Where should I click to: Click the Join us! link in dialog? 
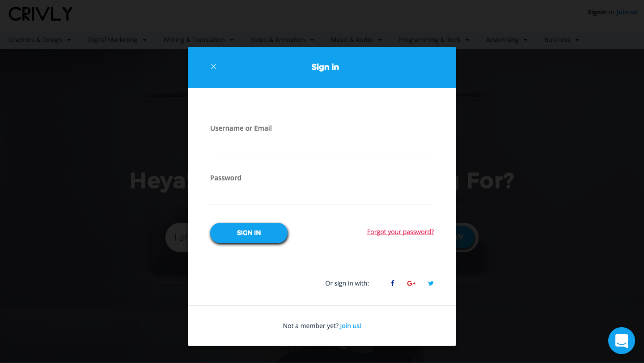pyautogui.click(x=351, y=326)
